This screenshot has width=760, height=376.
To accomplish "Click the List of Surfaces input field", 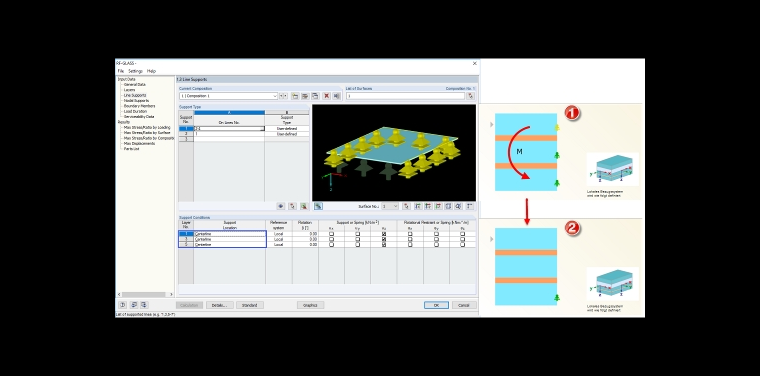I will click(x=405, y=96).
